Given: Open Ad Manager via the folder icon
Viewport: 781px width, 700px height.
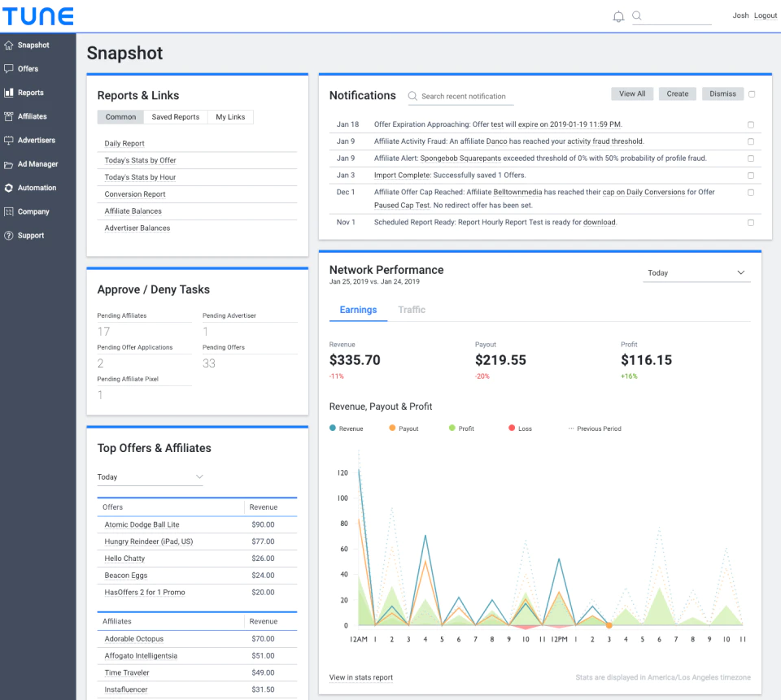Looking at the screenshot, I should pyautogui.click(x=9, y=164).
